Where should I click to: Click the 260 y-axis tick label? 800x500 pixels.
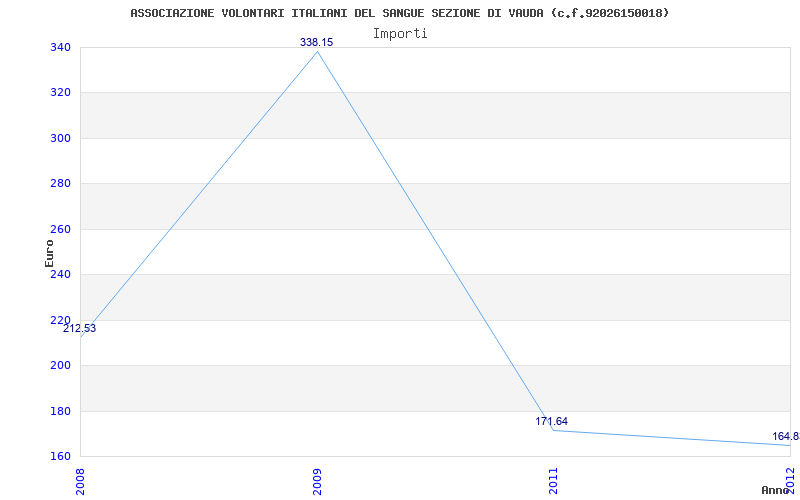tap(60, 230)
